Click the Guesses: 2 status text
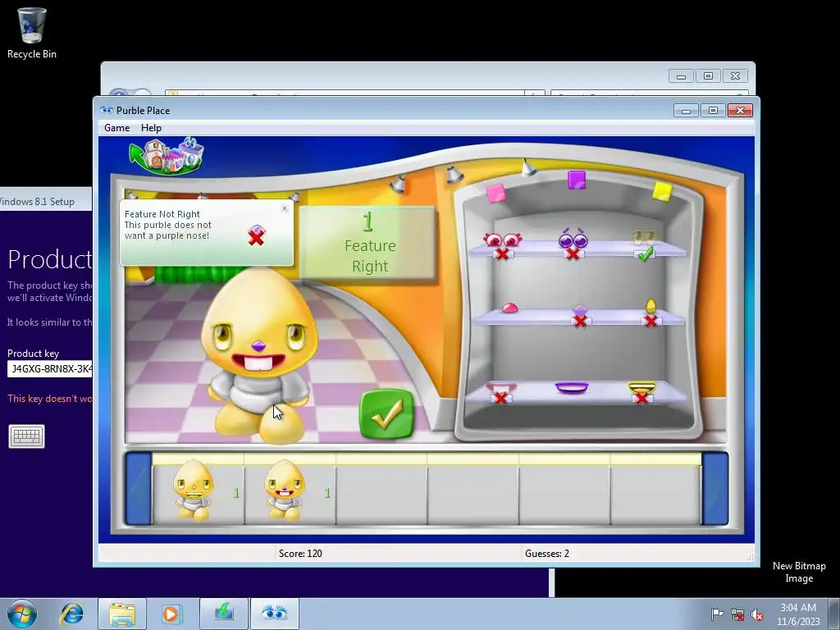The height and width of the screenshot is (630, 840). coord(547,554)
